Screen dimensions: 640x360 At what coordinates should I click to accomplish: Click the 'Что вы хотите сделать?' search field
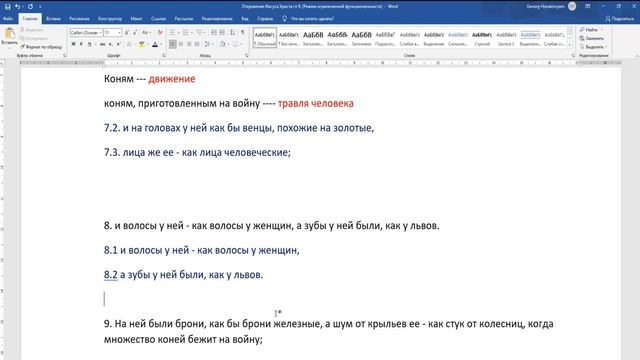[312, 19]
